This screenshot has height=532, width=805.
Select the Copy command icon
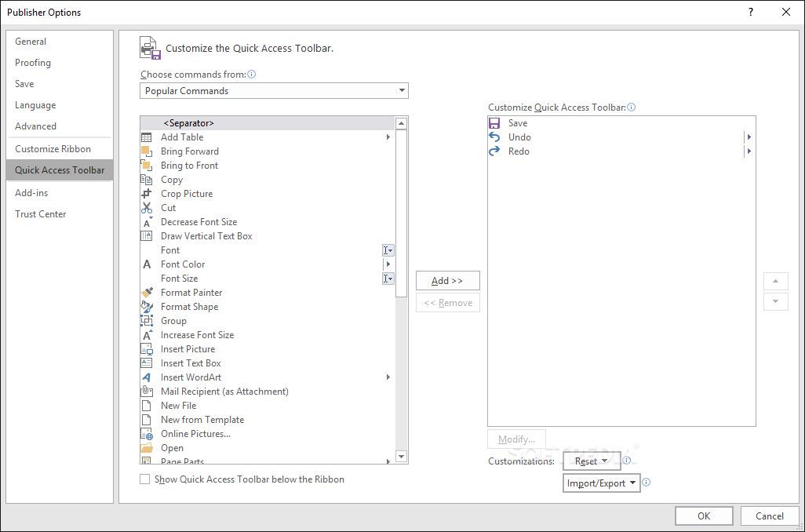[146, 180]
